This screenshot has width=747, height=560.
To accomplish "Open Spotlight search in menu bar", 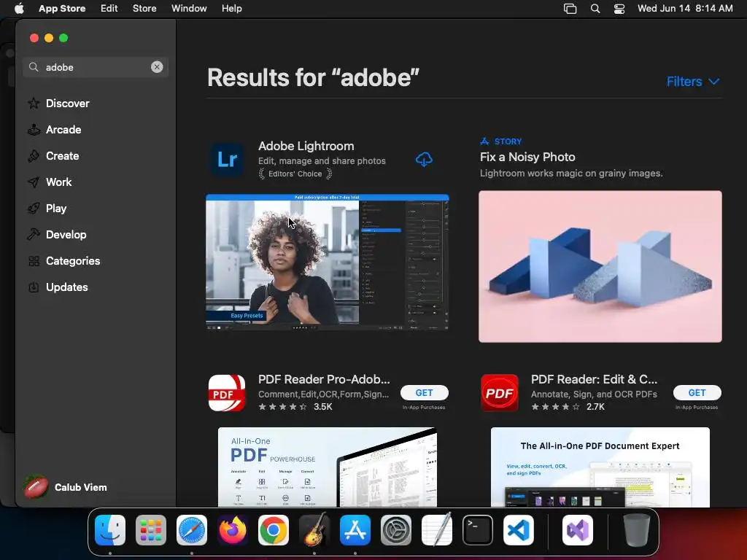I will 595,9.
